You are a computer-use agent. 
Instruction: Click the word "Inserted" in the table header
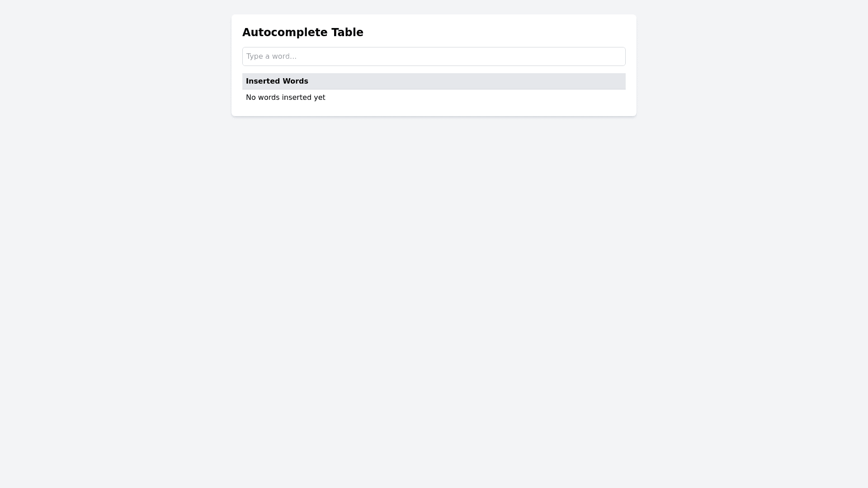click(x=263, y=81)
